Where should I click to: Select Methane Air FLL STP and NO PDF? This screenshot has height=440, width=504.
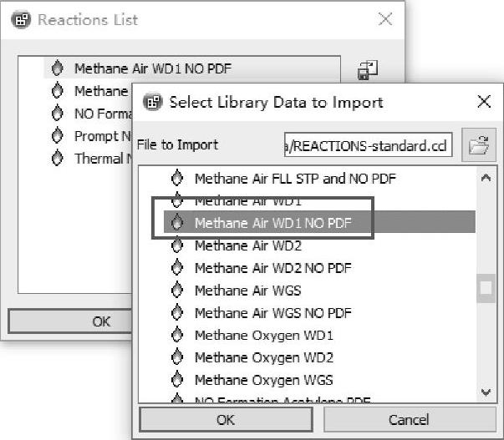coord(295,178)
